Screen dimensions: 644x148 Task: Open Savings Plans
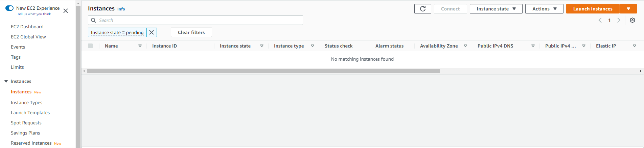pos(25,133)
